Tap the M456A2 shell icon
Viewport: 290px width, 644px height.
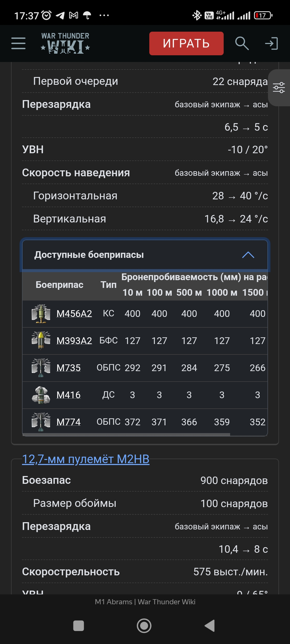coord(41,314)
